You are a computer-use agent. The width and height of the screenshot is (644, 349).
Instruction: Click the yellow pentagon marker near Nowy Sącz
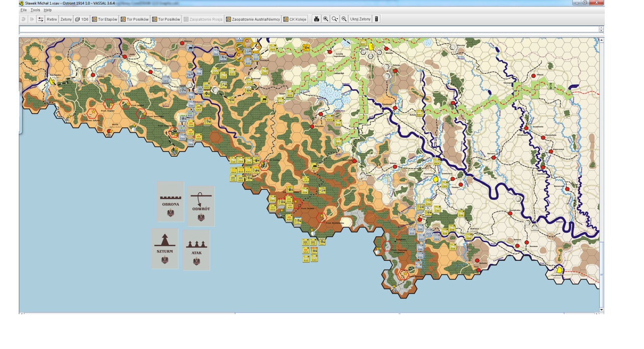point(52,80)
